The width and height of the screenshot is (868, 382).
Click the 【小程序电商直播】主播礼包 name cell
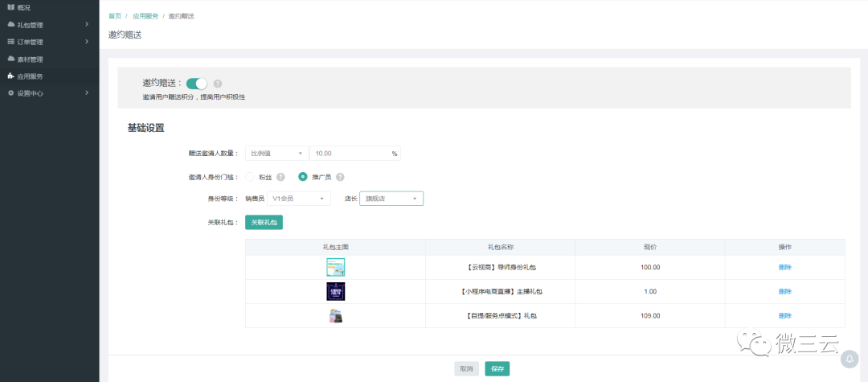[501, 292]
